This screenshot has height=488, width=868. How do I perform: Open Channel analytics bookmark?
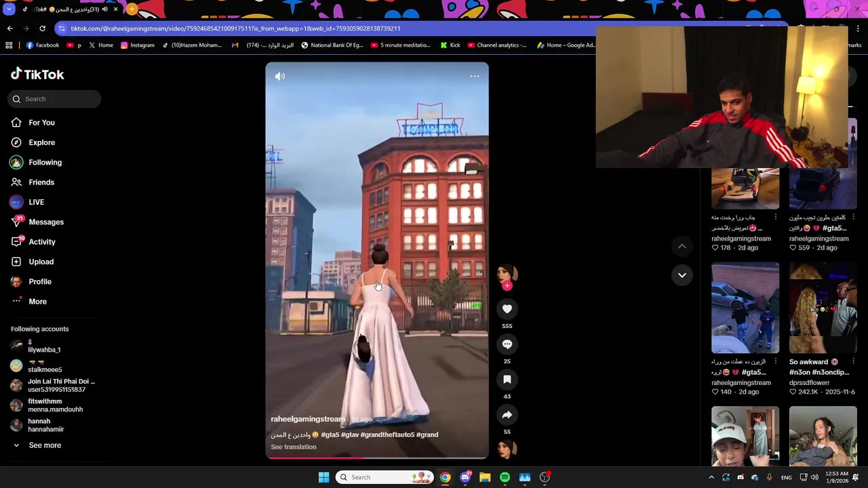(x=496, y=45)
